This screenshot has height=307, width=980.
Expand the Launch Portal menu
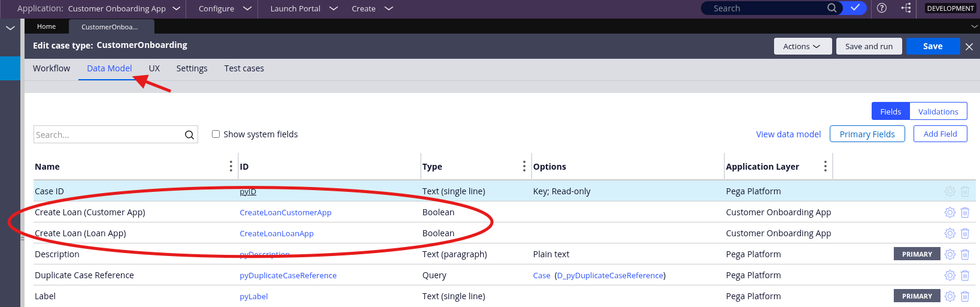pos(304,8)
